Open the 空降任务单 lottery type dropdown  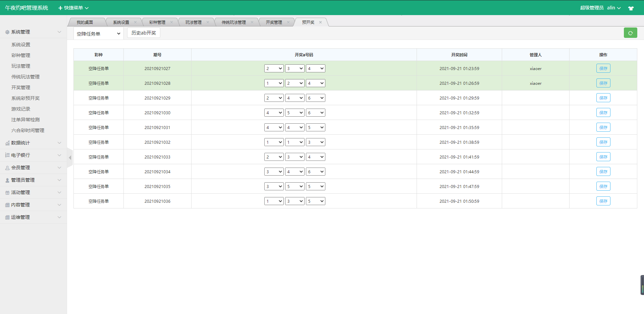(98, 34)
